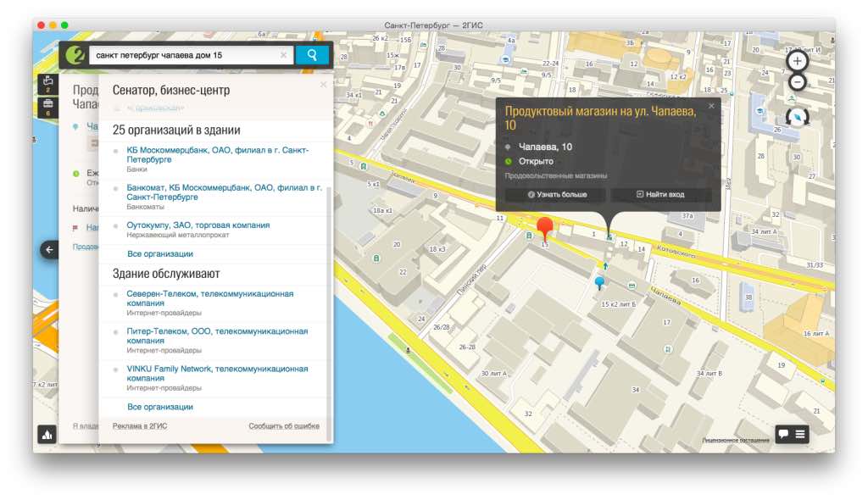Click the Сенатор, бизнес-центр heading

(171, 90)
